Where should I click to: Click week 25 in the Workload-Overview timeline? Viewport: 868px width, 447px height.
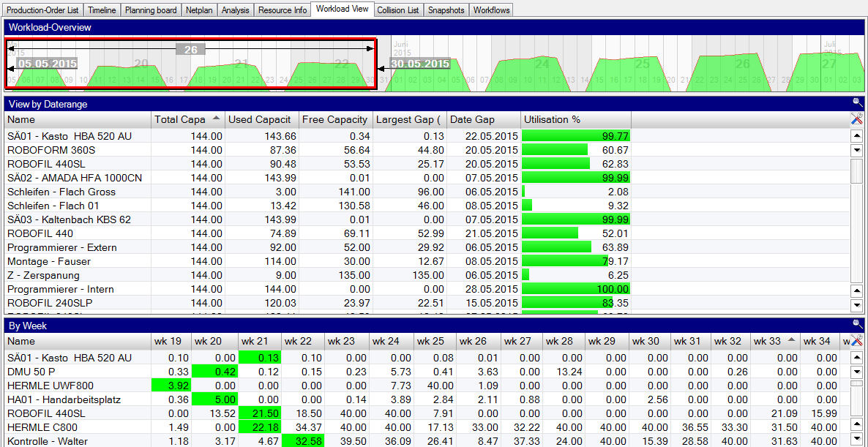(x=642, y=64)
